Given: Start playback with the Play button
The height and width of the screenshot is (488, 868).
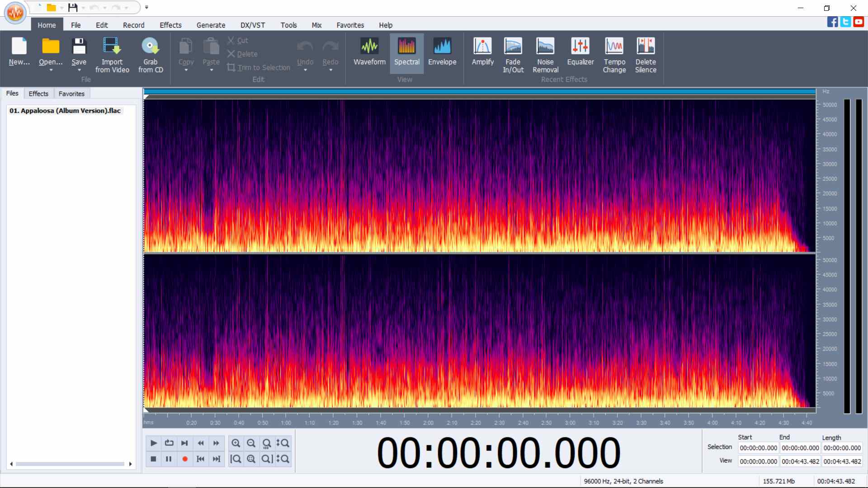Looking at the screenshot, I should [154, 443].
